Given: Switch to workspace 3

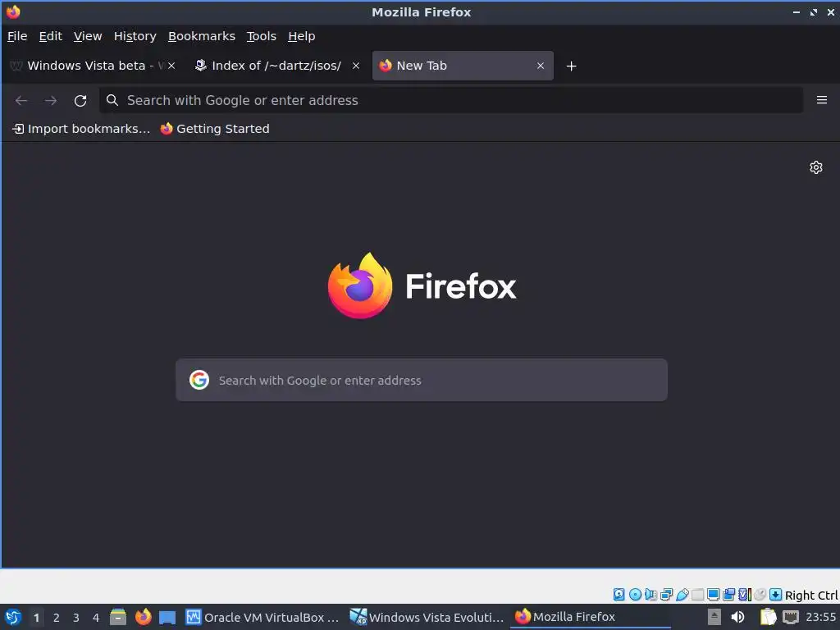Looking at the screenshot, I should pyautogui.click(x=76, y=618).
